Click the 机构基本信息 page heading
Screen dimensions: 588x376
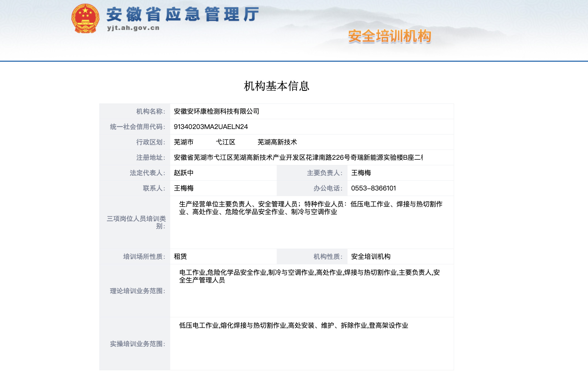pyautogui.click(x=276, y=86)
